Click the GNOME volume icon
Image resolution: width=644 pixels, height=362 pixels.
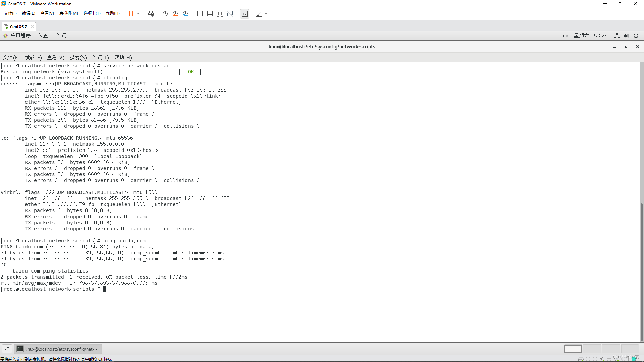pyautogui.click(x=626, y=36)
